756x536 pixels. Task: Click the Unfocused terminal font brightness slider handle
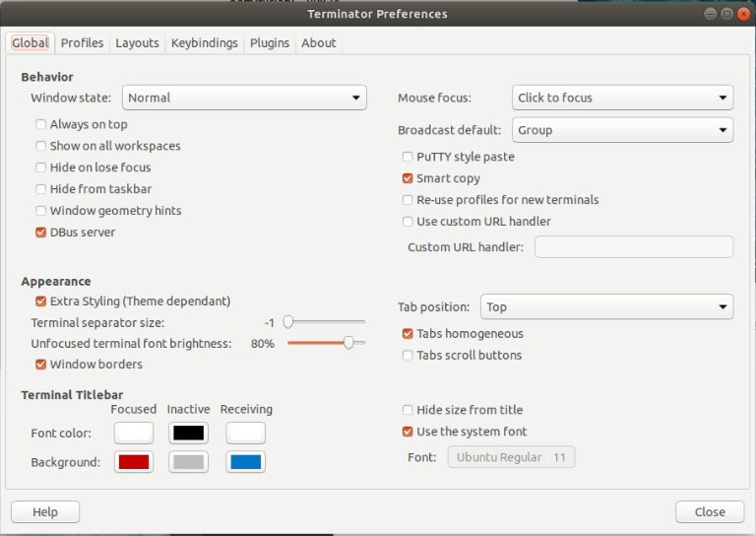(348, 343)
